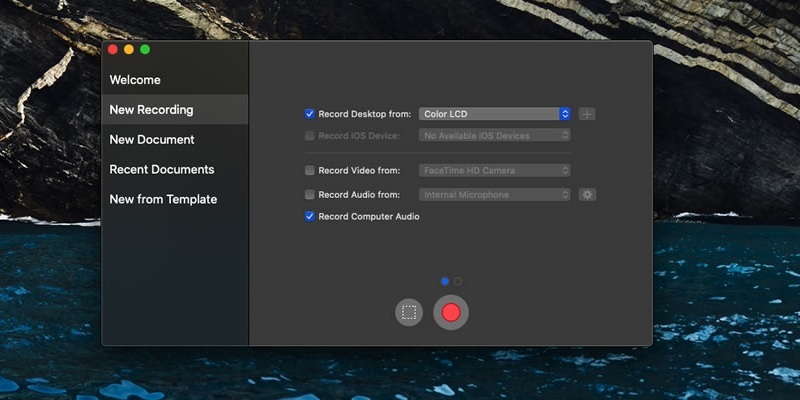This screenshot has height=400, width=800.
Task: Go to the first page dot indicator
Action: tap(445, 281)
